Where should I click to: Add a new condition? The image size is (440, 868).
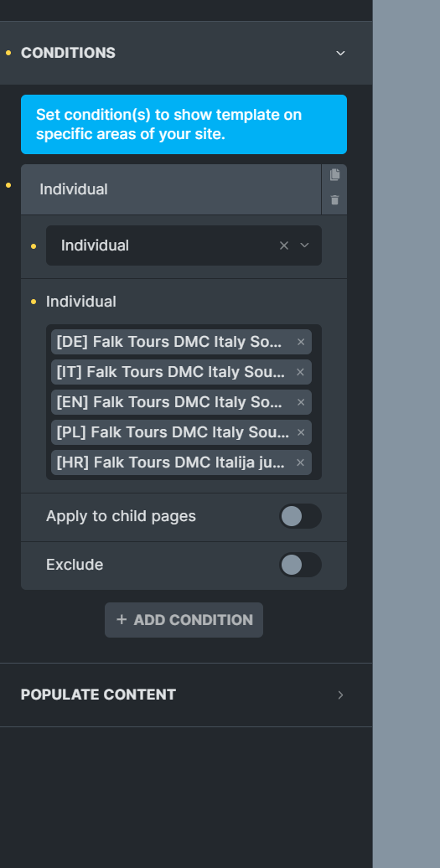pos(184,620)
